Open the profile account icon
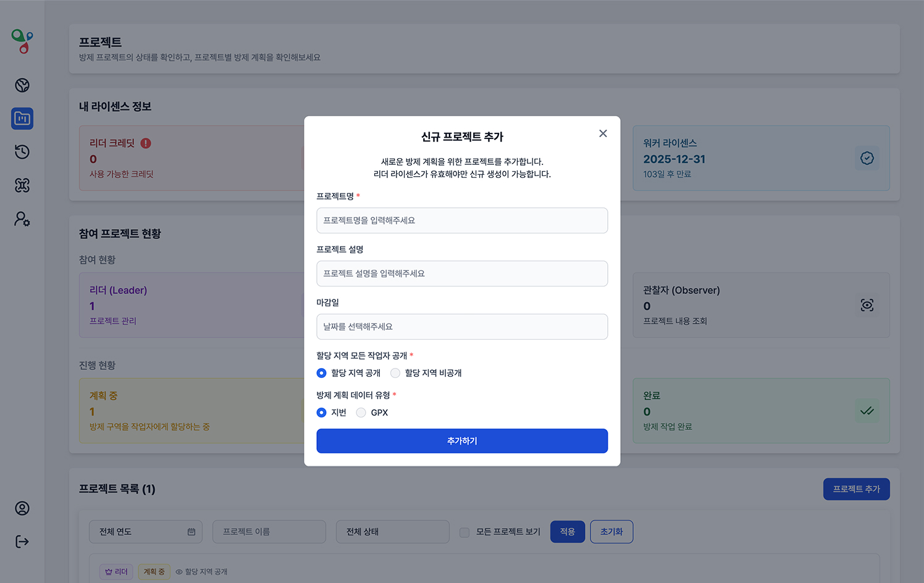Viewport: 924px width, 583px height. (22, 508)
